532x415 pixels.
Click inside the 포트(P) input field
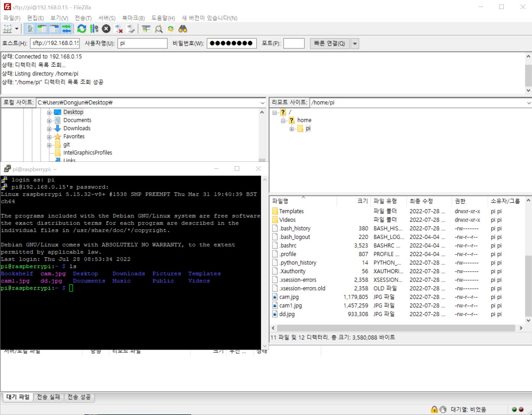click(x=294, y=43)
